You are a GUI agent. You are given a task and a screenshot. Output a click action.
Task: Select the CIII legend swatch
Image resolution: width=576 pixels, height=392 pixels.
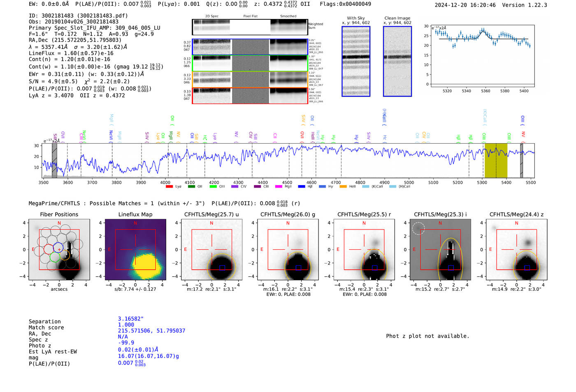tap(258, 187)
